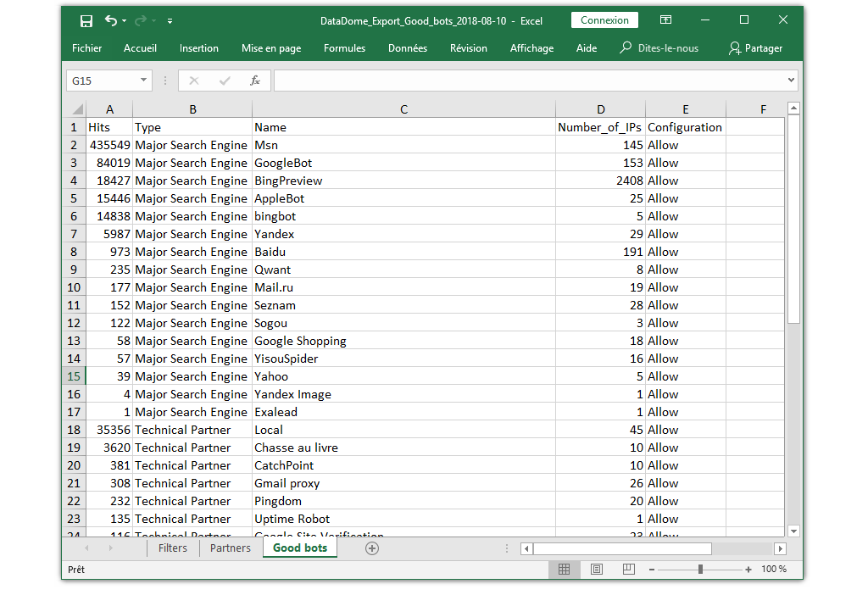Click the ribbon display options icon
Image resolution: width=868 pixels, height=595 pixels.
pos(666,20)
